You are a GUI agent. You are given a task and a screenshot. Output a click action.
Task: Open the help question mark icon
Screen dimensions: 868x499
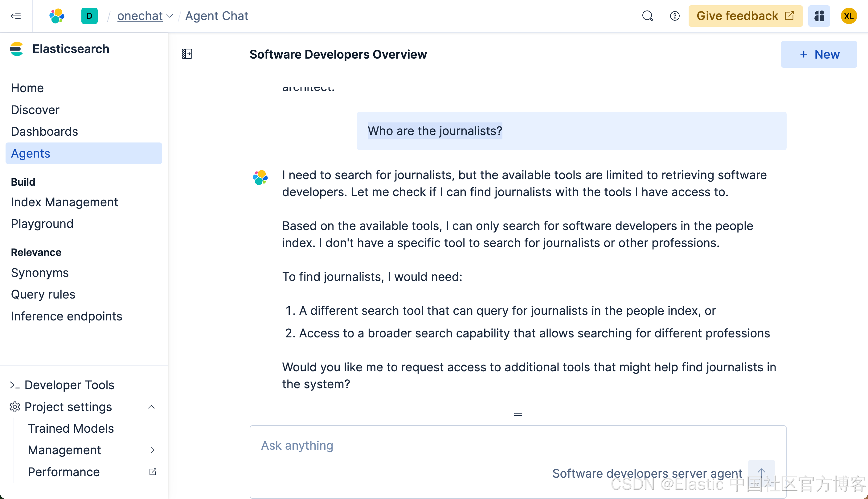[674, 16]
